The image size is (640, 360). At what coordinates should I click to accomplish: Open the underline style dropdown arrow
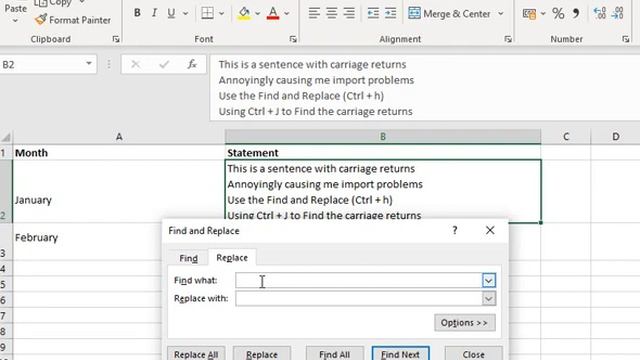tap(186, 13)
